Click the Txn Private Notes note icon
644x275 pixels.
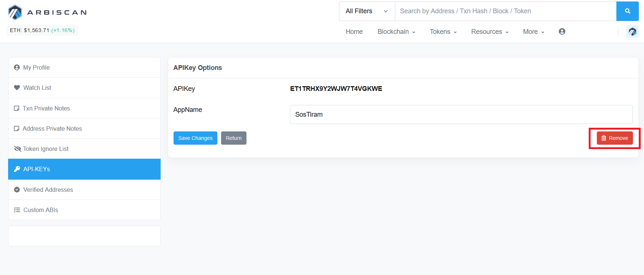pos(17,108)
